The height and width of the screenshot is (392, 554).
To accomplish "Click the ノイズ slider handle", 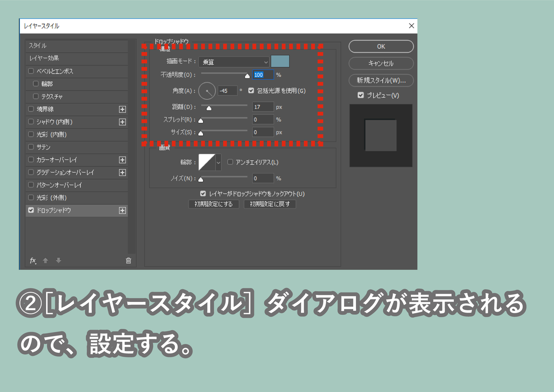I will point(201,179).
